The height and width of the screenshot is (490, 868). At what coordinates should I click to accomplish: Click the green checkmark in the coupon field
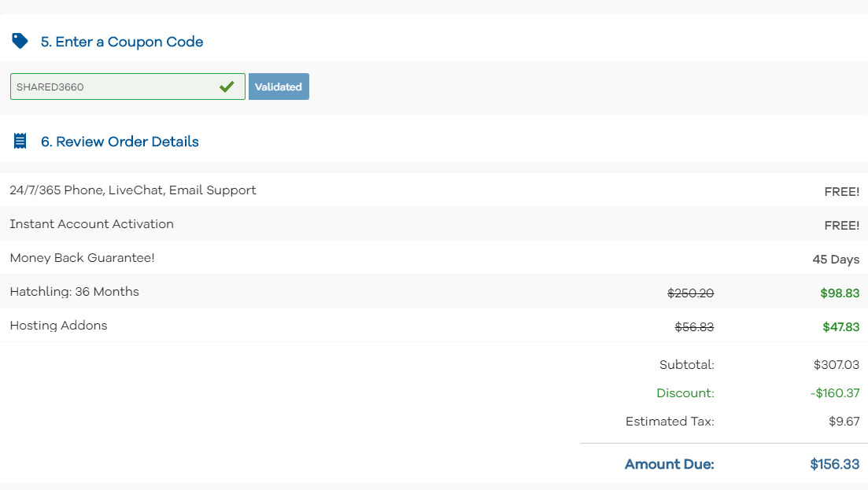227,87
